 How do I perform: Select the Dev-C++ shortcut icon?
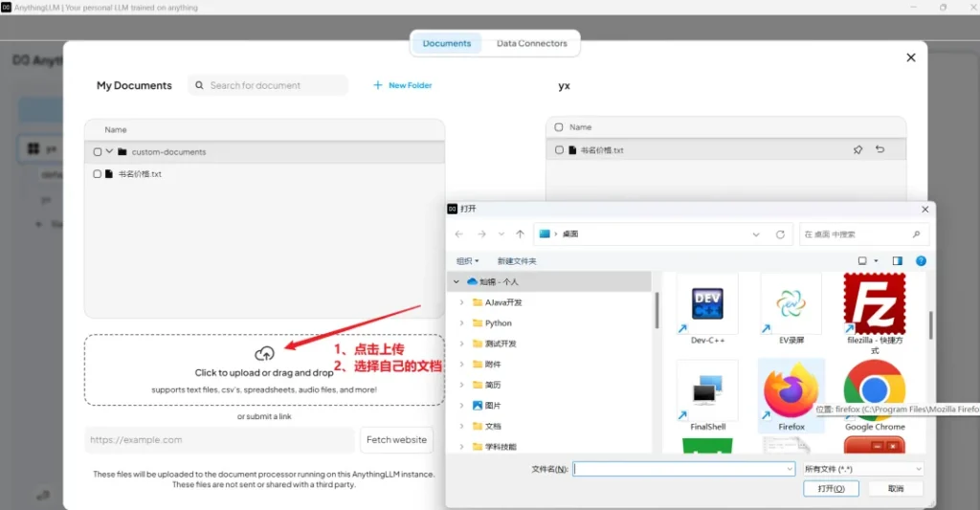[706, 304]
